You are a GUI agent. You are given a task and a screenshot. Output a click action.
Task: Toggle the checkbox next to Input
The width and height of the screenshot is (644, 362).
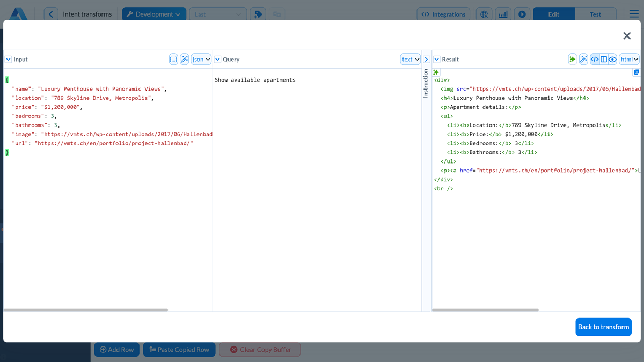[x=8, y=59]
